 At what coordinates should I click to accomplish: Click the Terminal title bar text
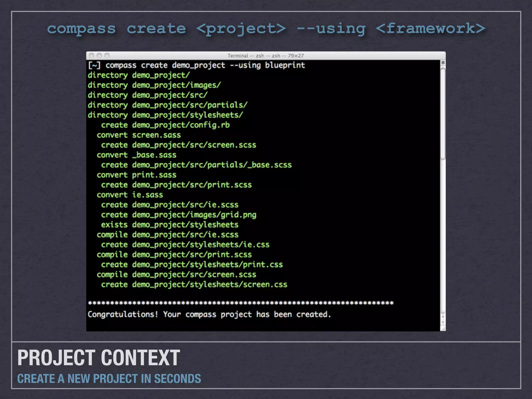pos(265,56)
